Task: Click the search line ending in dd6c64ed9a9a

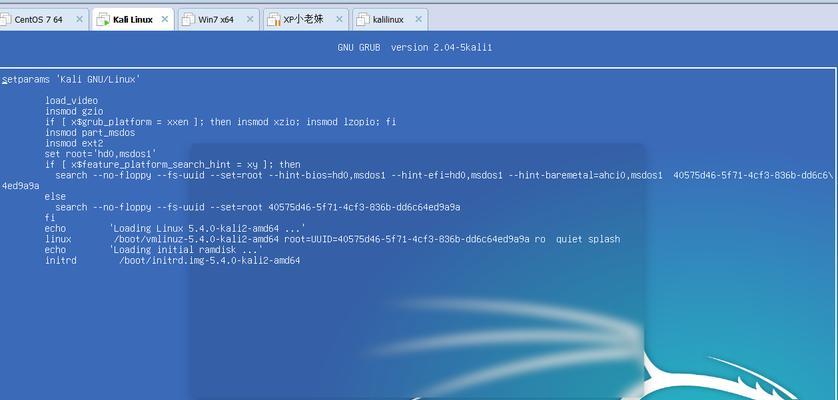Action: 258,207
